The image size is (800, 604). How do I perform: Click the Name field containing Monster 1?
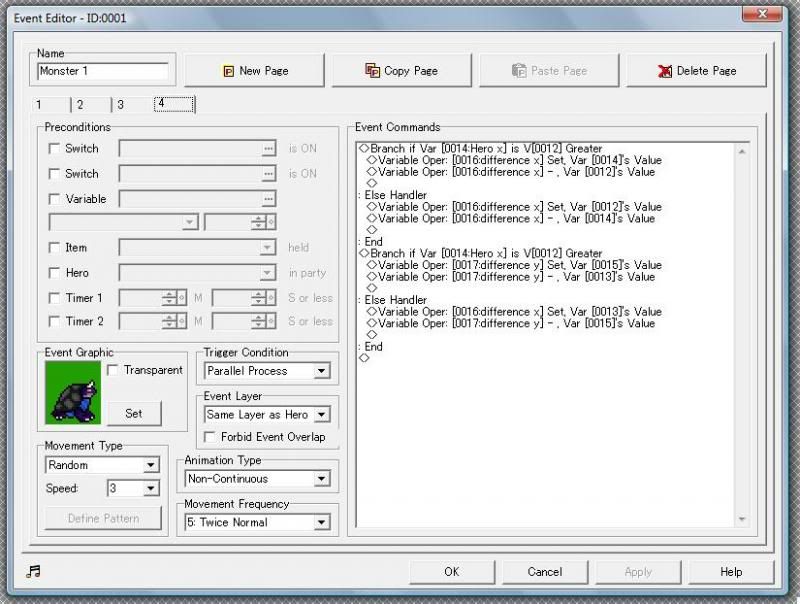coord(103,72)
